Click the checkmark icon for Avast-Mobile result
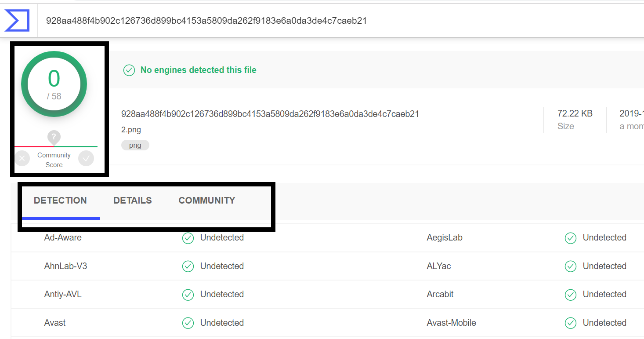The width and height of the screenshot is (644, 339). (x=570, y=323)
